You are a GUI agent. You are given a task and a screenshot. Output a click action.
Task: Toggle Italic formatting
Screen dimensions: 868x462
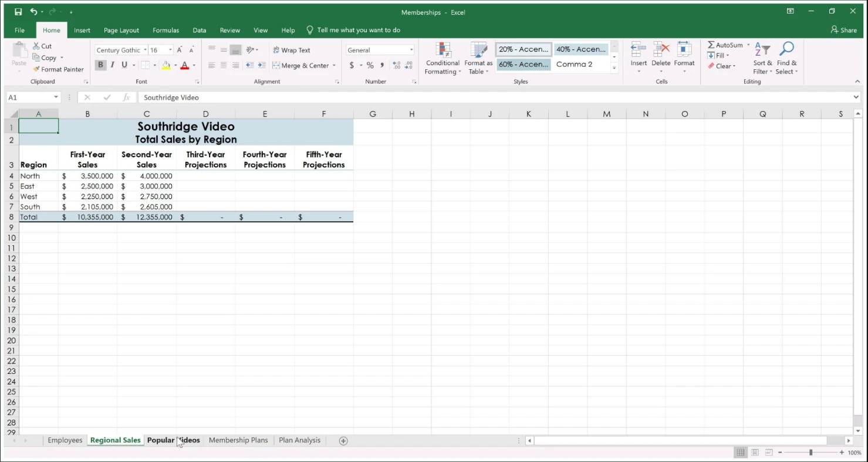click(x=112, y=65)
